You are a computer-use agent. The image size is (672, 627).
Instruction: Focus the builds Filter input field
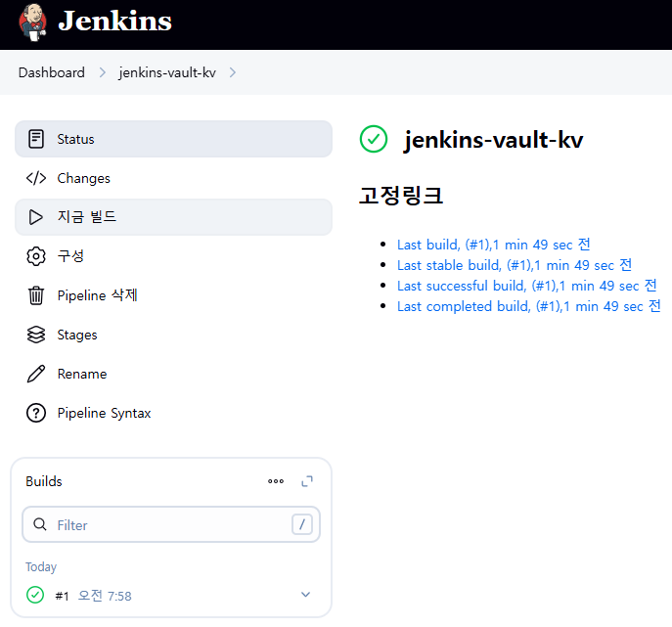point(171,524)
